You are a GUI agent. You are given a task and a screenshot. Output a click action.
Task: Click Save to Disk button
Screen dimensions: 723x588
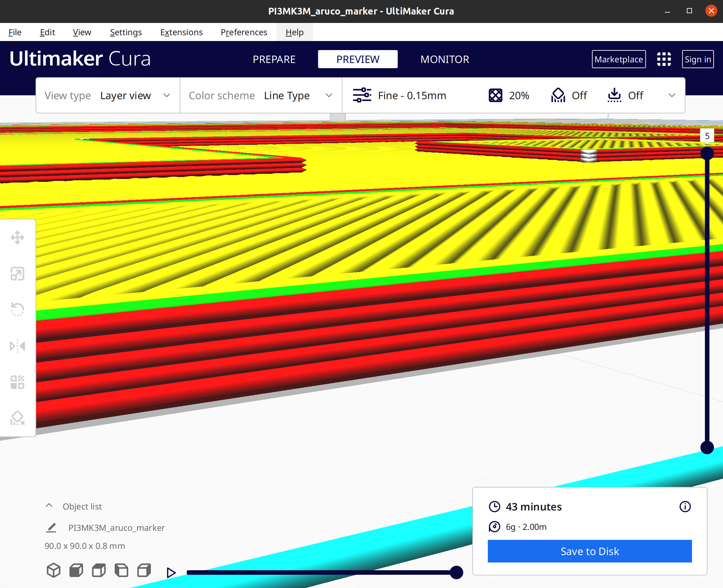click(x=590, y=551)
